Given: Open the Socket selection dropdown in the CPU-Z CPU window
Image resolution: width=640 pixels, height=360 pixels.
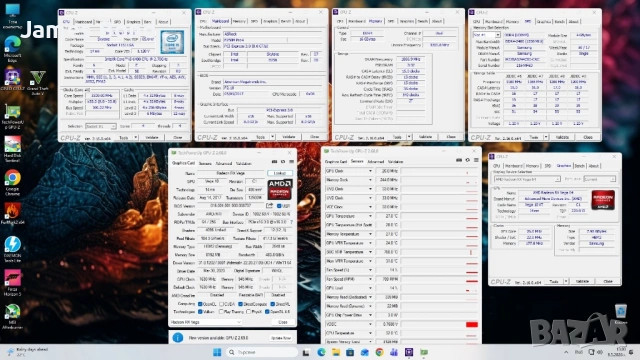Looking at the screenshot, I should 101,127.
